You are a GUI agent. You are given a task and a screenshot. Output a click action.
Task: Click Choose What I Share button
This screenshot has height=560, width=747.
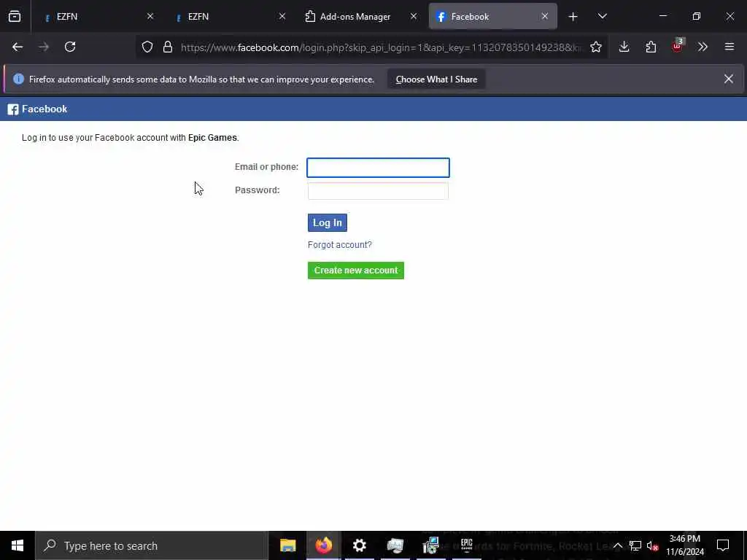click(x=436, y=79)
